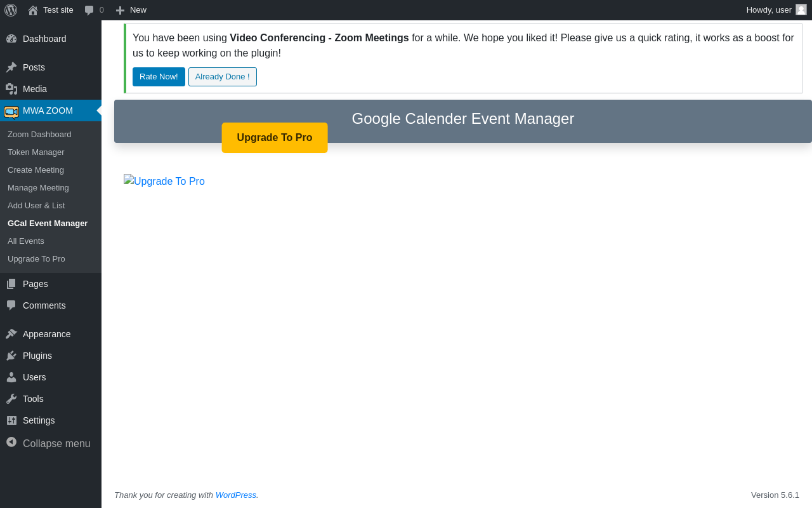Click the Rate Now! button

pyautogui.click(x=159, y=77)
